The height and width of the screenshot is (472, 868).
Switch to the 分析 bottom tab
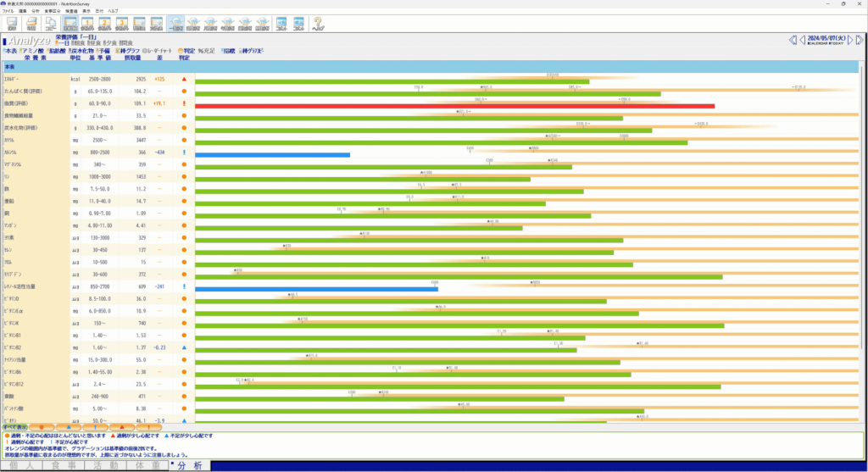tap(189, 465)
